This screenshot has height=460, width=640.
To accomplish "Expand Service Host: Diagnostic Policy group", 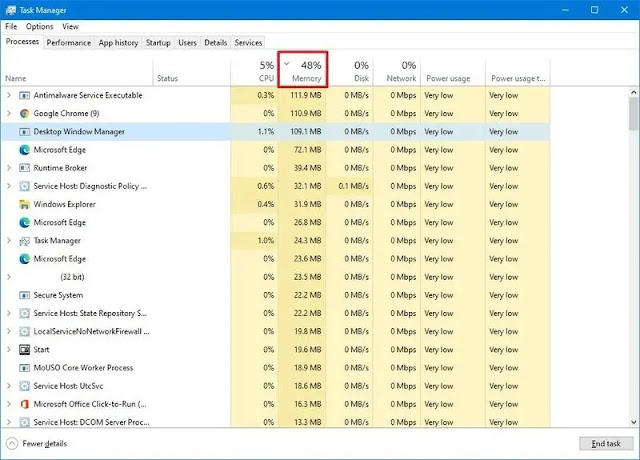I will (x=9, y=186).
